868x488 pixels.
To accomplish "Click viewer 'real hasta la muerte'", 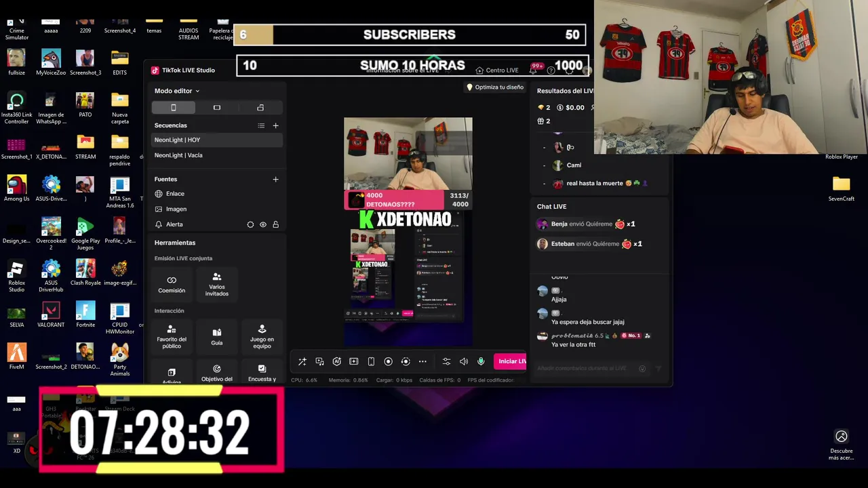I will point(600,184).
